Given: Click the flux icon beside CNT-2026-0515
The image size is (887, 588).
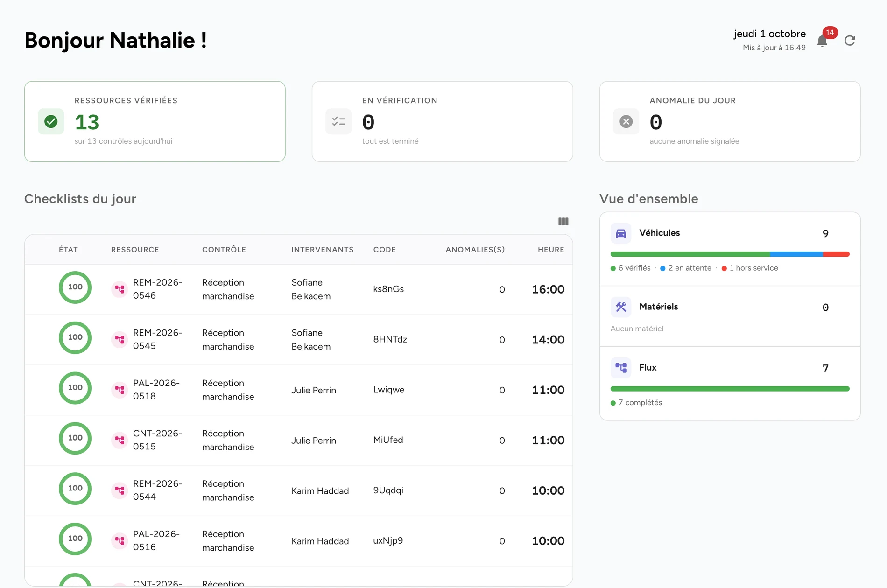Looking at the screenshot, I should [120, 440].
